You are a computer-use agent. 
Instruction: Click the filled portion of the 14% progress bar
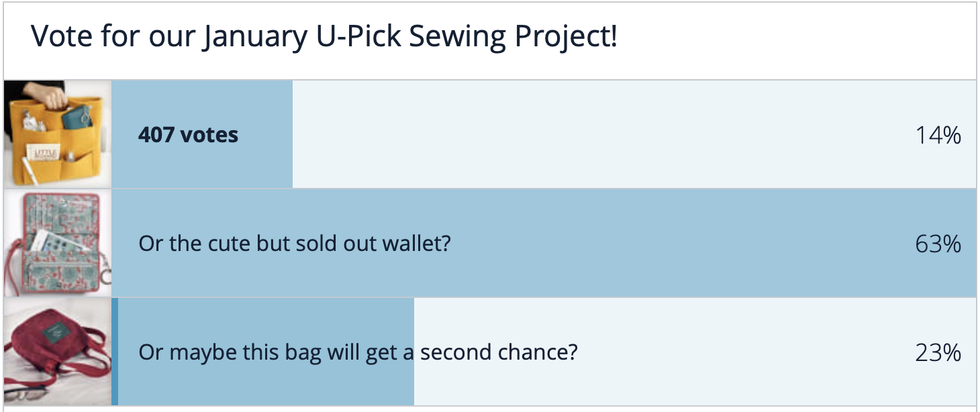[x=202, y=134]
